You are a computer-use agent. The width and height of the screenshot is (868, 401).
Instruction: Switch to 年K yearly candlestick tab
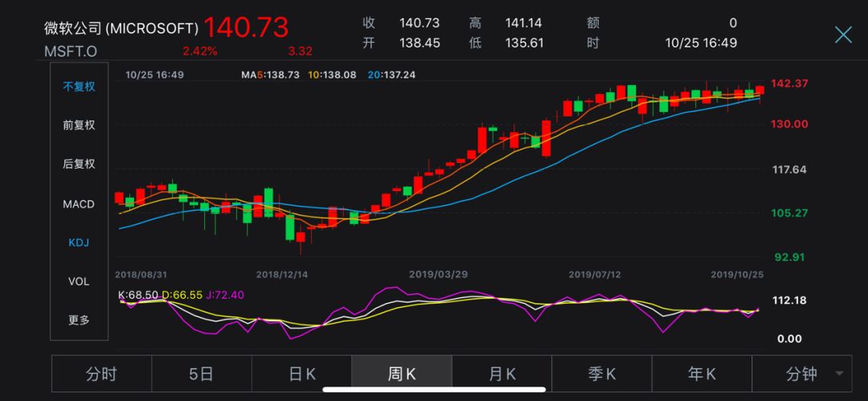(702, 374)
